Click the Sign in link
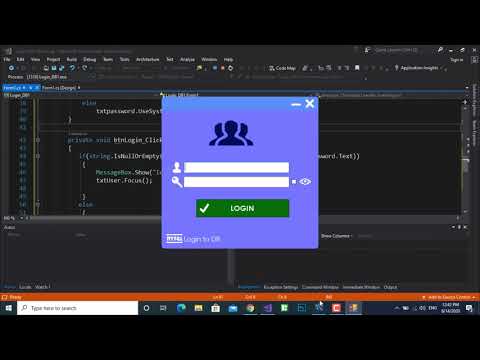 [x=457, y=60]
